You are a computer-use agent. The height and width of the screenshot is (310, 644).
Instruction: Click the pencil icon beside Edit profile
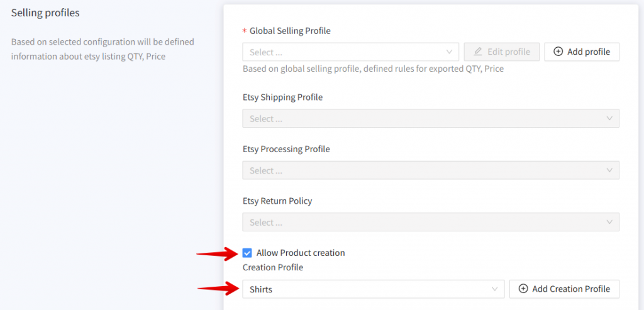click(x=478, y=52)
